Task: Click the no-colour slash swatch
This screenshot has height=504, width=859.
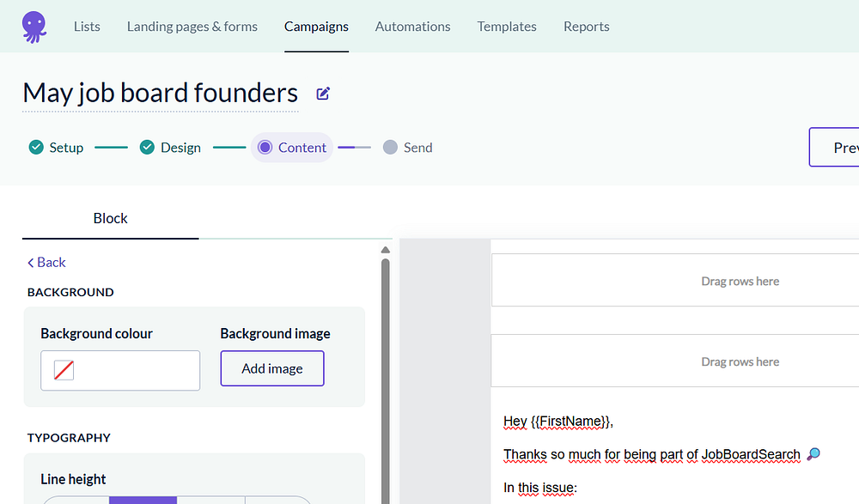Action: 64,370
